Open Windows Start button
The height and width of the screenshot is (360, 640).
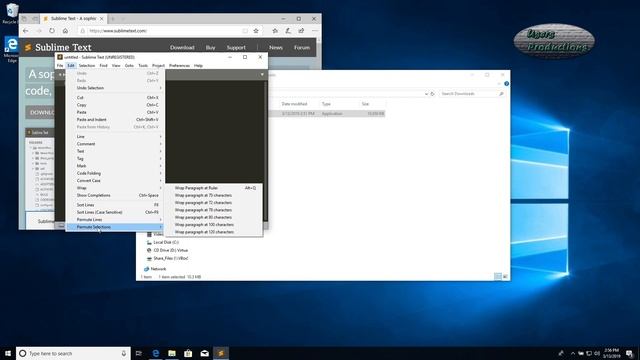8,353
